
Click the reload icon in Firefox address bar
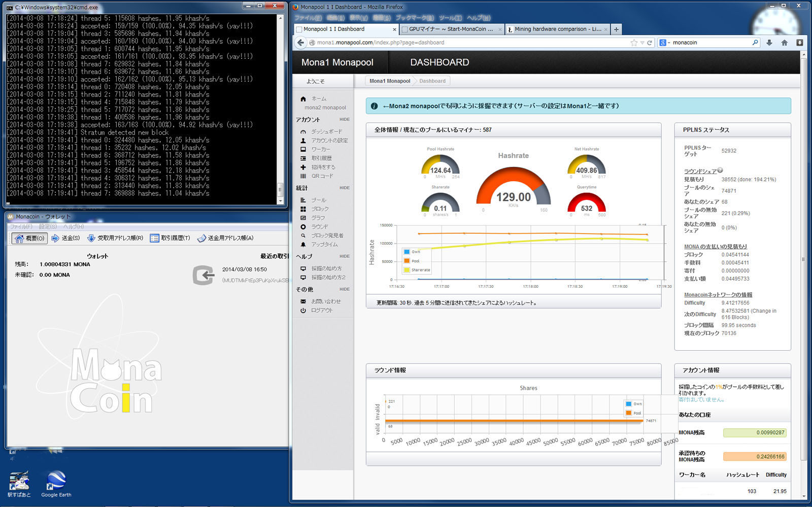[649, 43]
